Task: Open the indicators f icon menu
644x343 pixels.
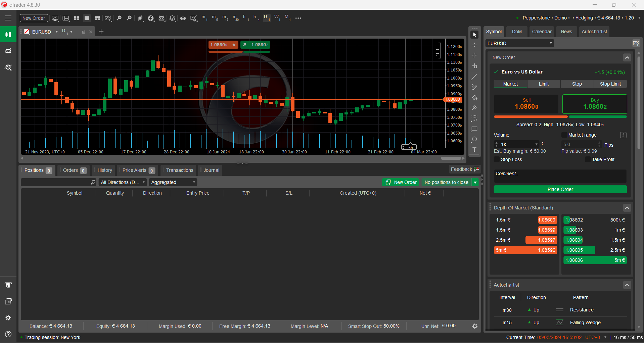Action: (151, 18)
